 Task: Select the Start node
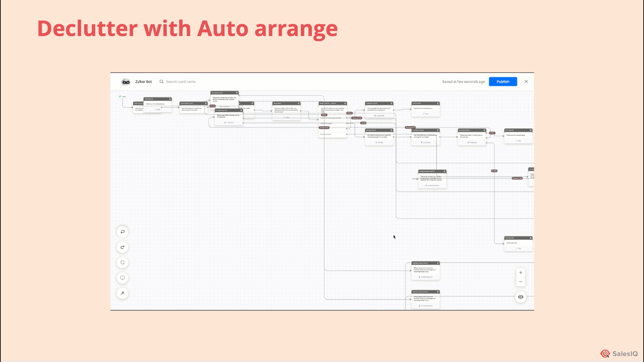point(122,97)
